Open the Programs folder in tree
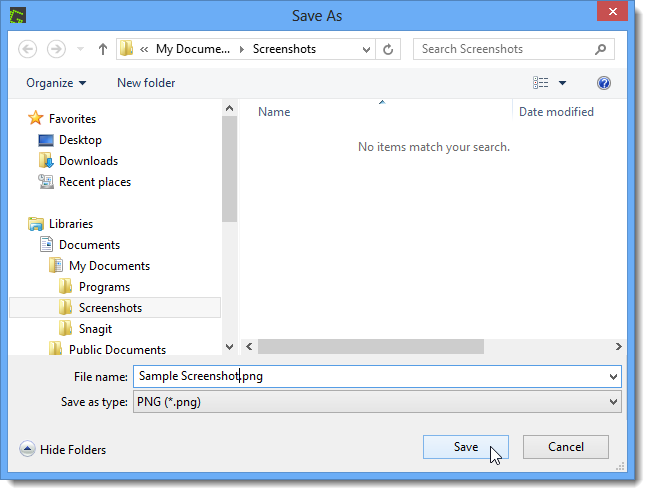The image size is (650, 495). (x=104, y=287)
